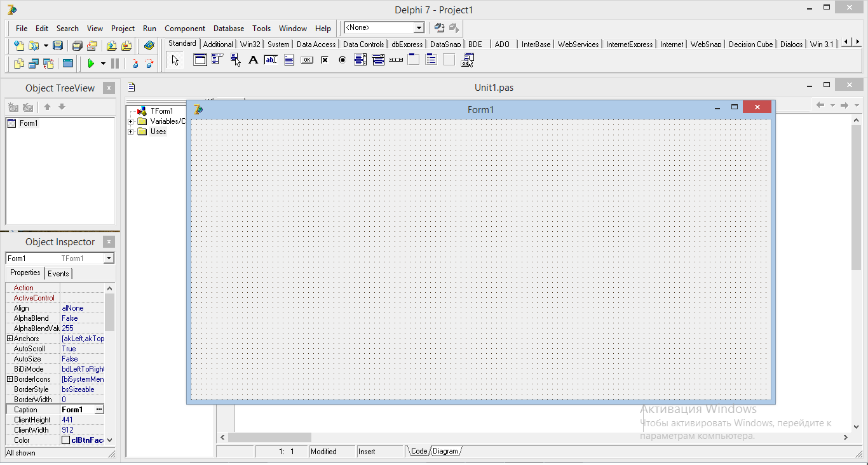Switch to the Data Access palette tab
The image size is (868, 465).
pyautogui.click(x=316, y=44)
